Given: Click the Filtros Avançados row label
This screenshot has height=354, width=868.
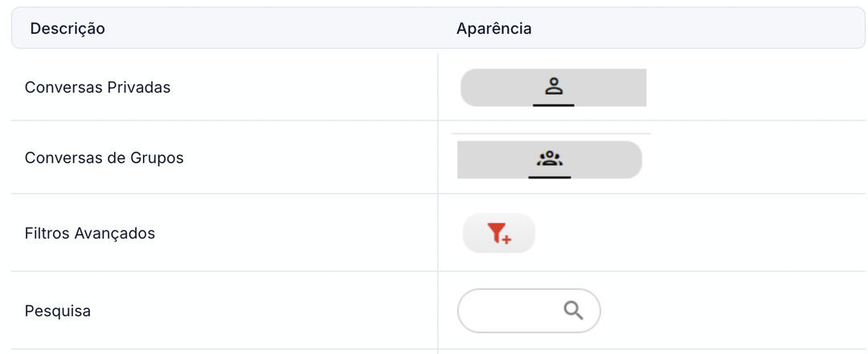Looking at the screenshot, I should 90,234.
